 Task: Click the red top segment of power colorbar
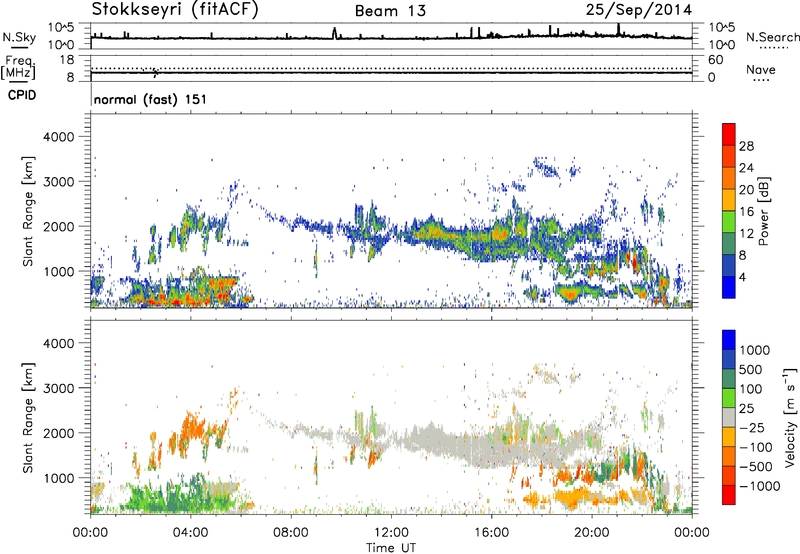(729, 134)
